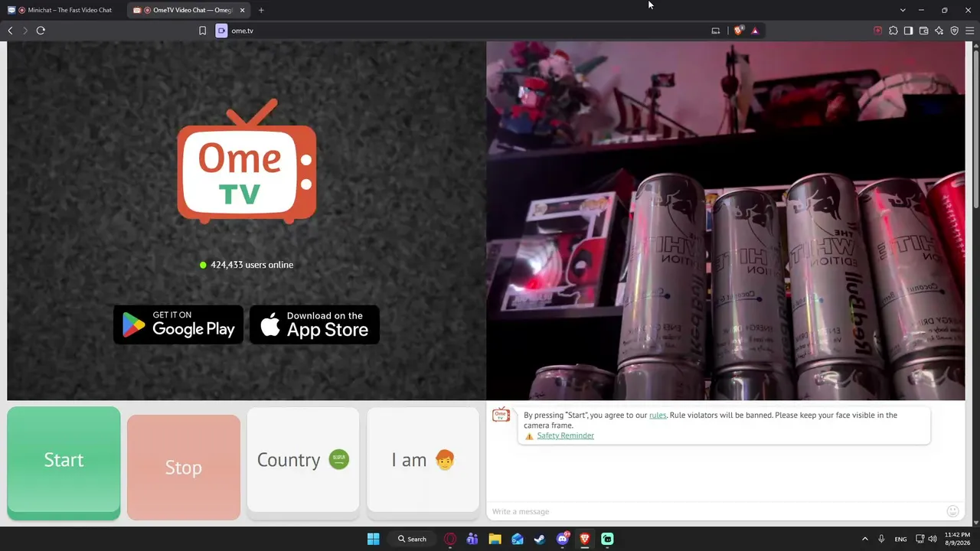Open the Brave VPN shield icon

click(954, 31)
